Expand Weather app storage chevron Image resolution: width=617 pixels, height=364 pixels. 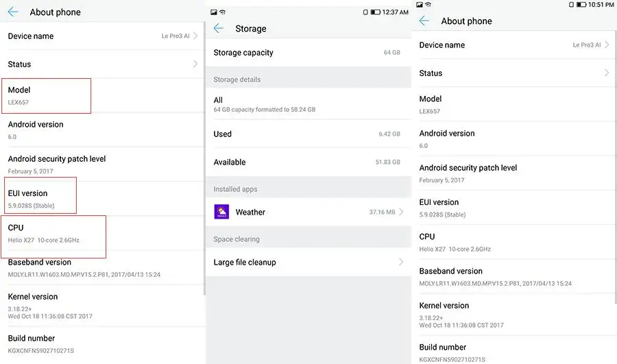(x=401, y=212)
